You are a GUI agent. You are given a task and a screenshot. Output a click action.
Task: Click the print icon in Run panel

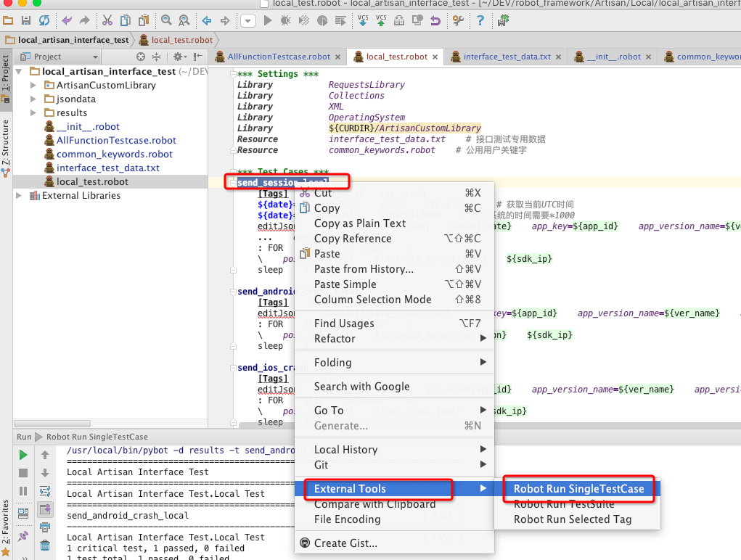point(45,527)
